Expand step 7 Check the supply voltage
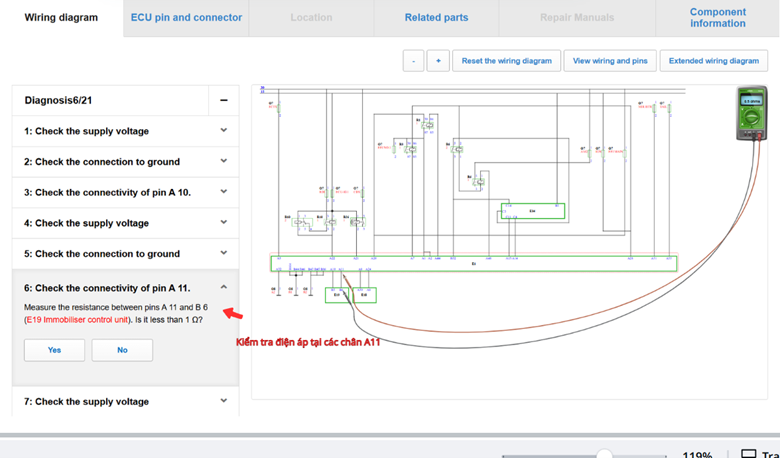This screenshot has height=458, width=780. [223, 401]
